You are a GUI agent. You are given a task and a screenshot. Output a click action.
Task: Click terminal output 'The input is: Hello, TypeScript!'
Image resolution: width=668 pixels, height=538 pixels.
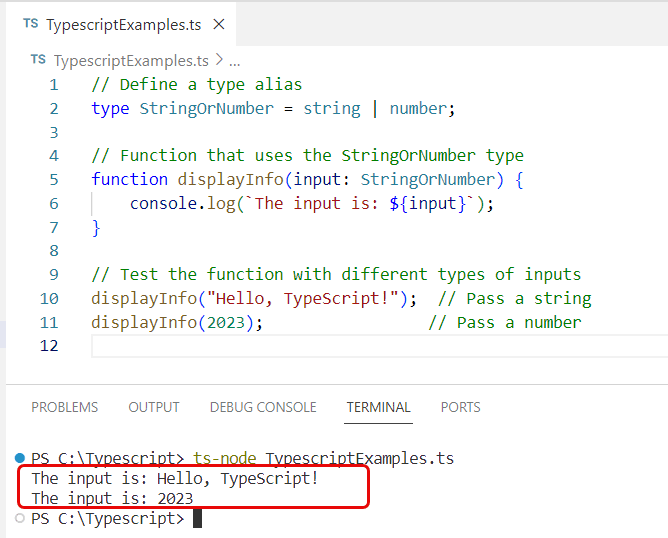(175, 479)
